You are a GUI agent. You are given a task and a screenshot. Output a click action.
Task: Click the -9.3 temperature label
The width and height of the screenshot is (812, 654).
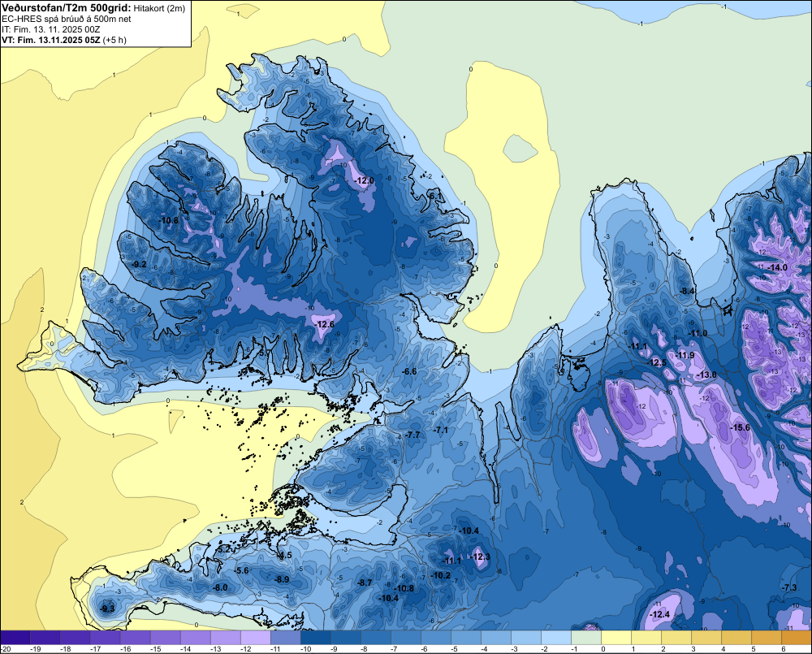(108, 609)
